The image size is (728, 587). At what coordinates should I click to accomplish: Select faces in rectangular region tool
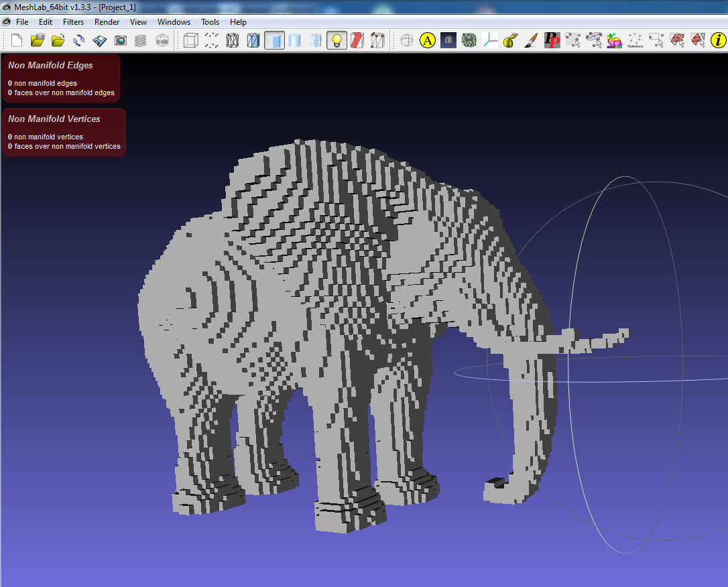[677, 40]
